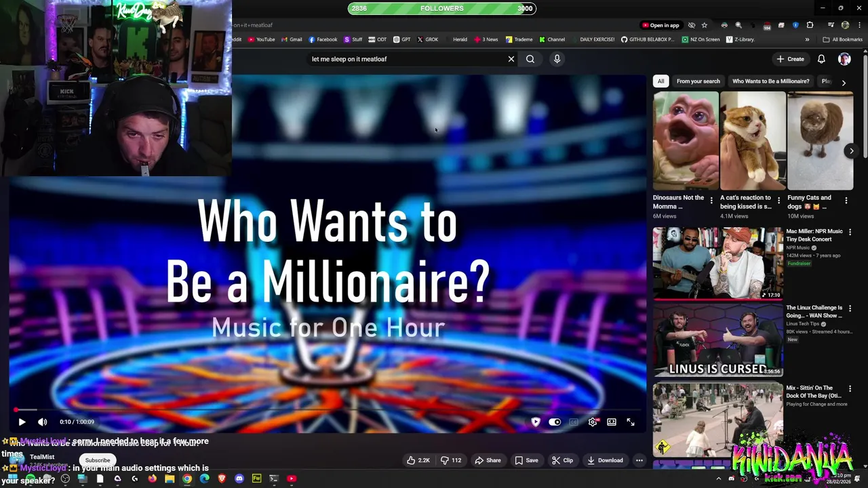Click the Share button
Screen dimensions: 868x488
pos(488,460)
